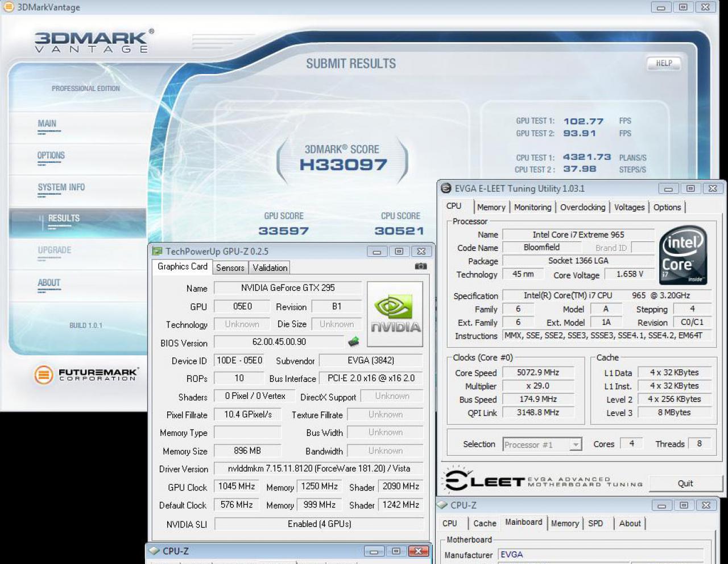The height and width of the screenshot is (564, 728).
Task: Open the Overclocking tab in E-LEET
Action: tap(582, 207)
